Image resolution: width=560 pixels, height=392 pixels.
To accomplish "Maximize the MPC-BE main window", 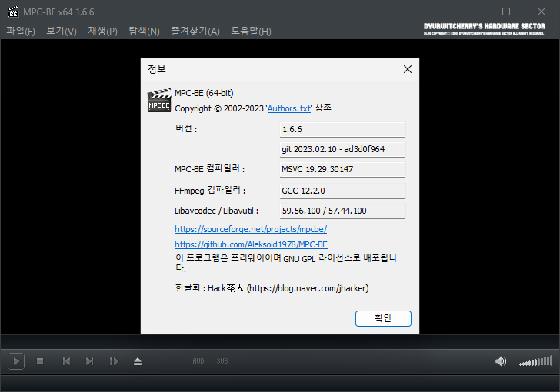I will click(x=506, y=12).
